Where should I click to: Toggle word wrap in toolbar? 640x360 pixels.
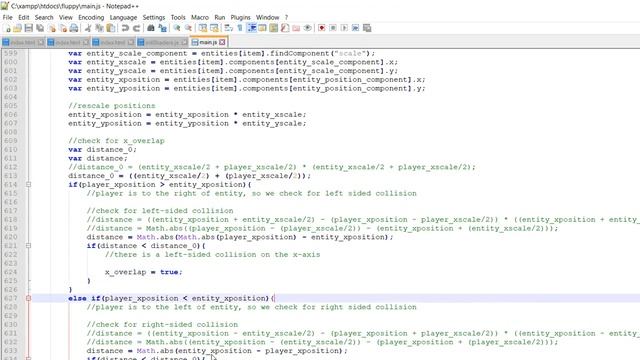[229, 28]
